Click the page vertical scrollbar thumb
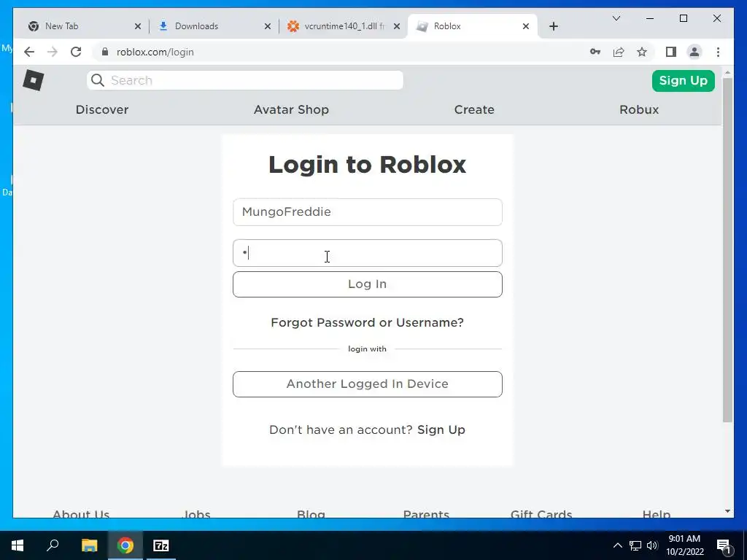 click(x=727, y=250)
